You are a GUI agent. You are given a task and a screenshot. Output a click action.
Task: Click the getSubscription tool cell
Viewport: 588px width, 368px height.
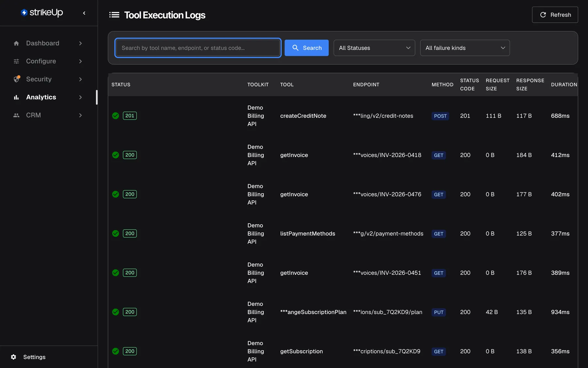click(x=302, y=351)
